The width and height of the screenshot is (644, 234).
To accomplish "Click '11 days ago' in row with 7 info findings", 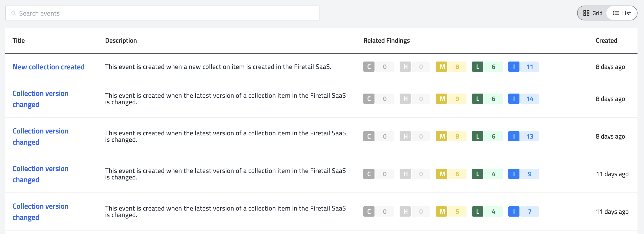I will 612,211.
